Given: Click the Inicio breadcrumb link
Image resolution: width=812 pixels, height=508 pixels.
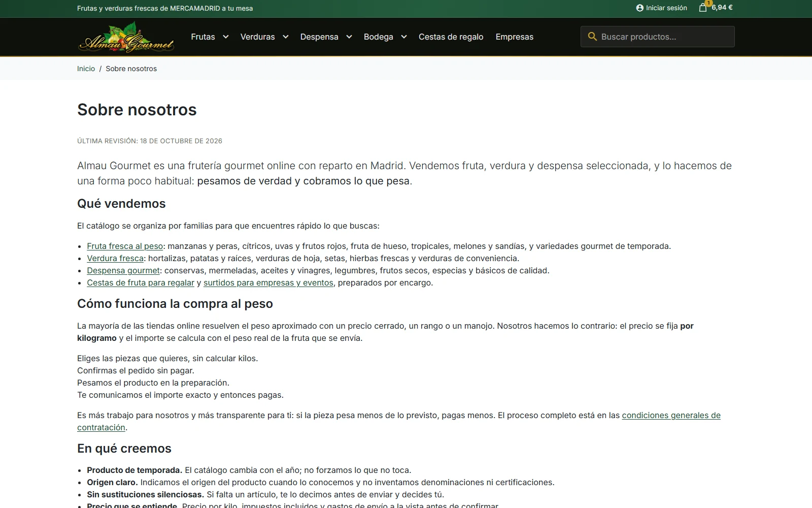Looking at the screenshot, I should pyautogui.click(x=86, y=69).
